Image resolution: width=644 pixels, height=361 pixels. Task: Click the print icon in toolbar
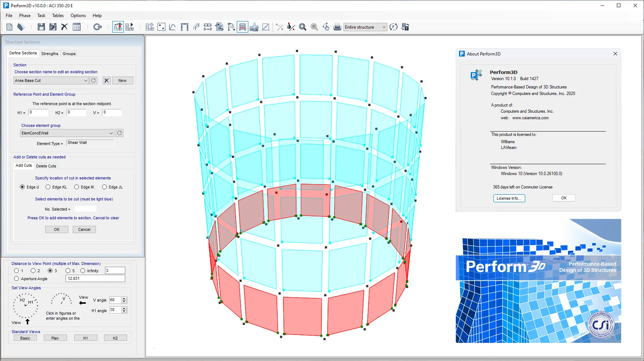(337, 27)
